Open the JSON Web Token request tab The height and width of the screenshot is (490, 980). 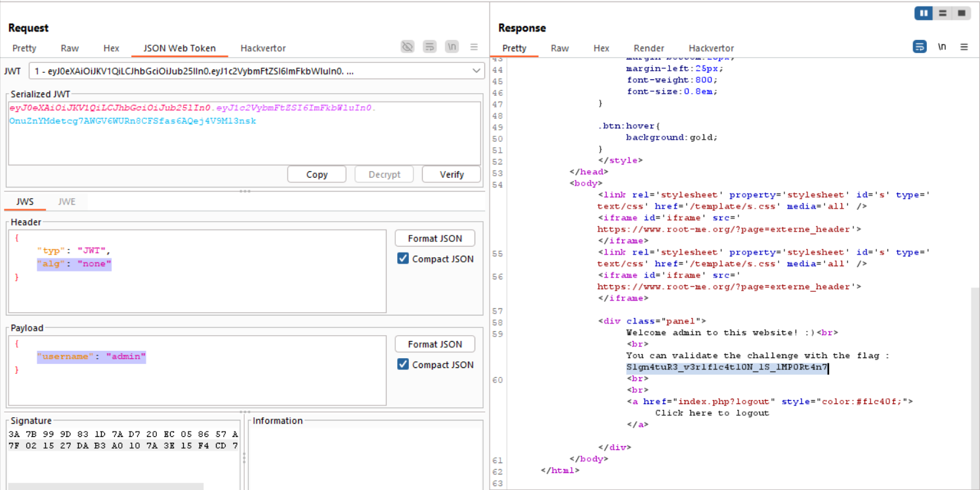pos(179,48)
